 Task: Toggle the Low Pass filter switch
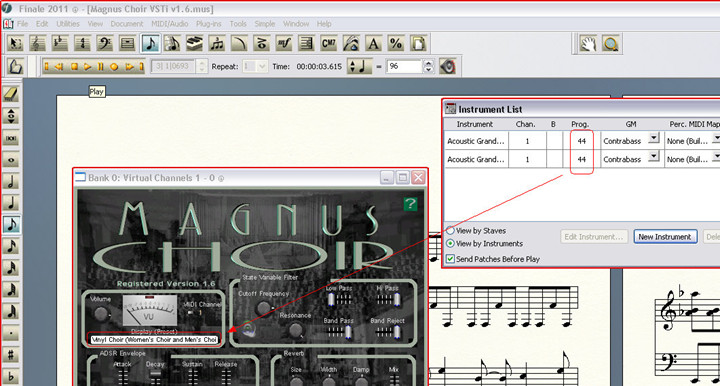[331, 300]
